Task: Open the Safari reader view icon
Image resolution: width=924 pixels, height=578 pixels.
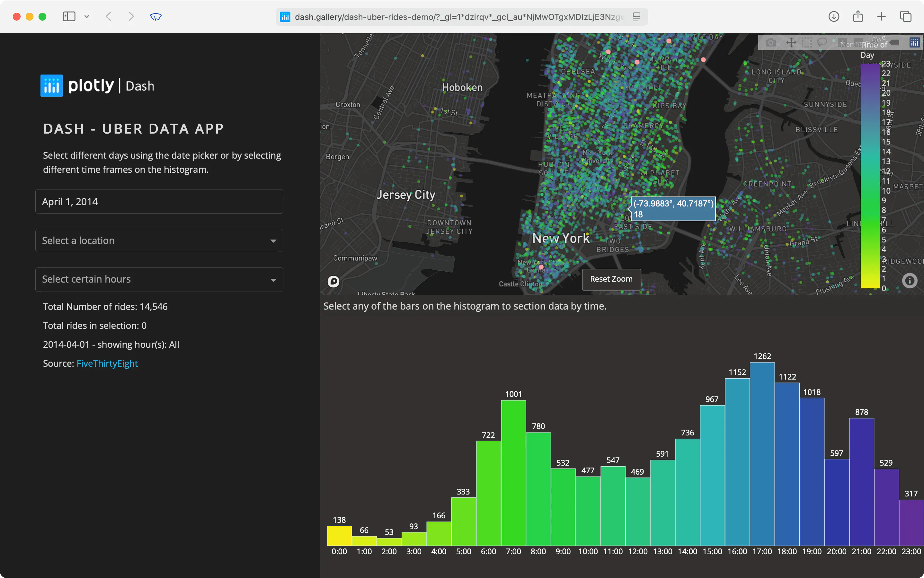Action: coord(636,17)
